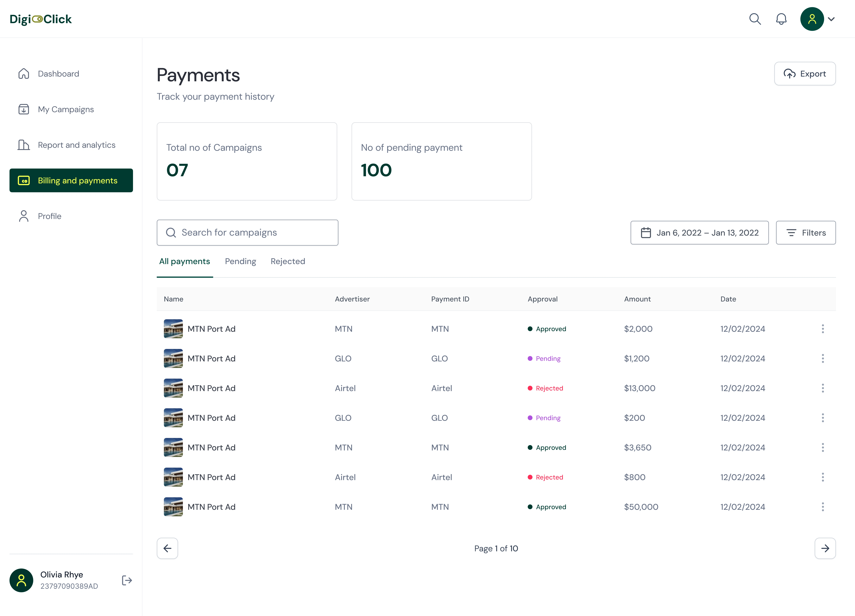Open Report and analytics
Viewport: 855px width, 616px height.
[x=71, y=145]
